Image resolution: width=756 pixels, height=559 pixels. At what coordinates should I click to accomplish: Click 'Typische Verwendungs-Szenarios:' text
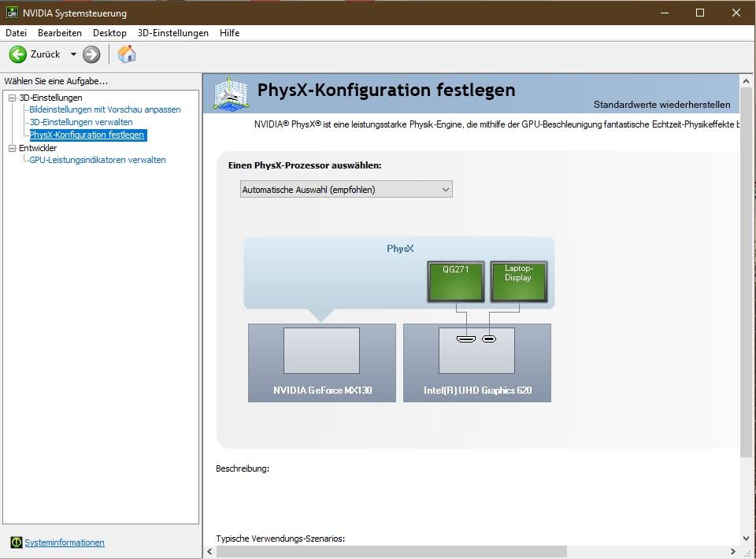click(x=280, y=539)
